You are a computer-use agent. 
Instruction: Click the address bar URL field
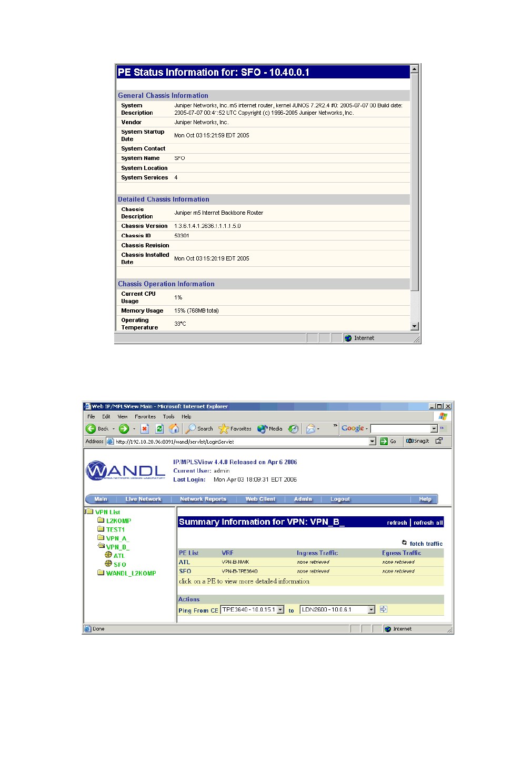241,442
